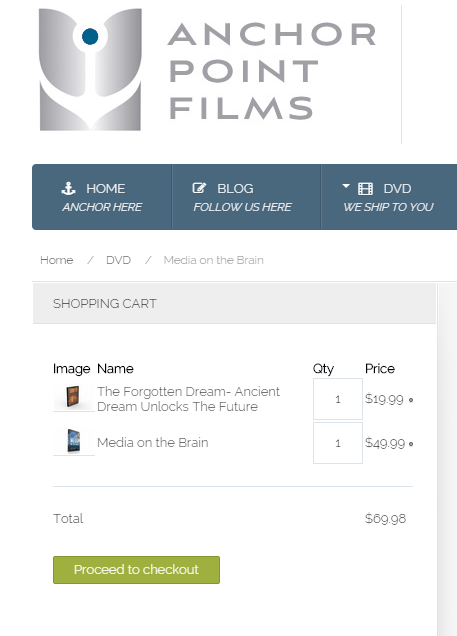Open The Forgotten Dream product name link

click(x=189, y=399)
